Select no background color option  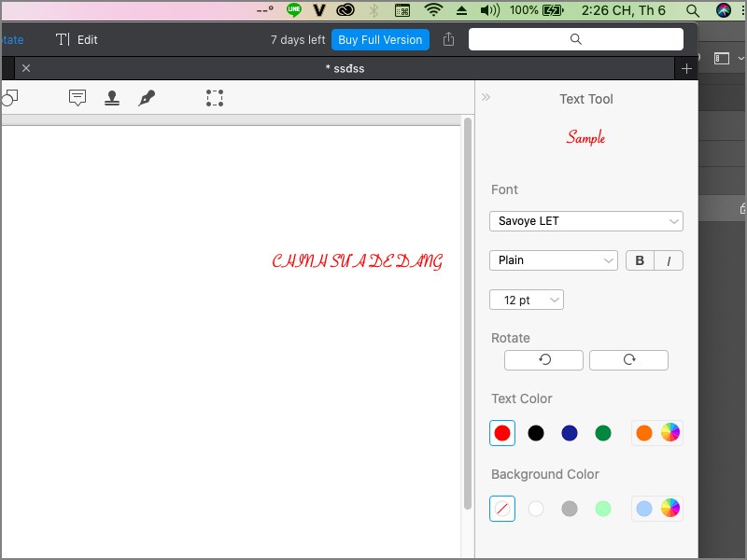tap(502, 509)
